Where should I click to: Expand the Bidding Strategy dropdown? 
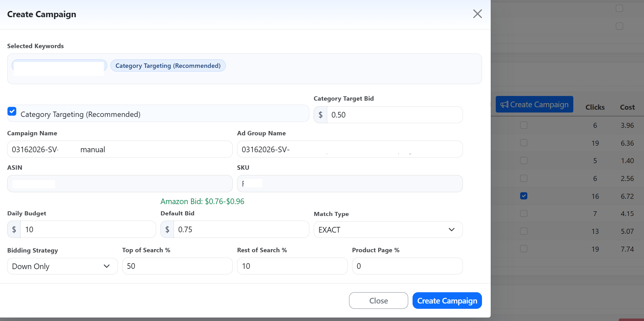pyautogui.click(x=62, y=266)
